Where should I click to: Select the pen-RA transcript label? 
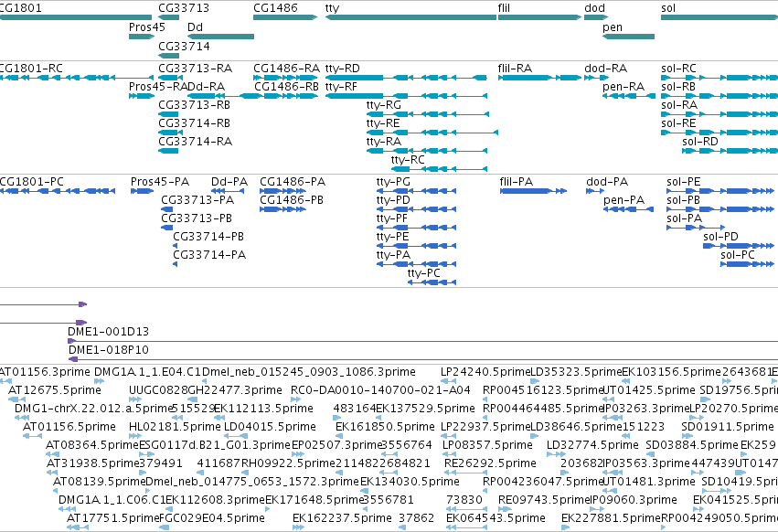(x=623, y=86)
